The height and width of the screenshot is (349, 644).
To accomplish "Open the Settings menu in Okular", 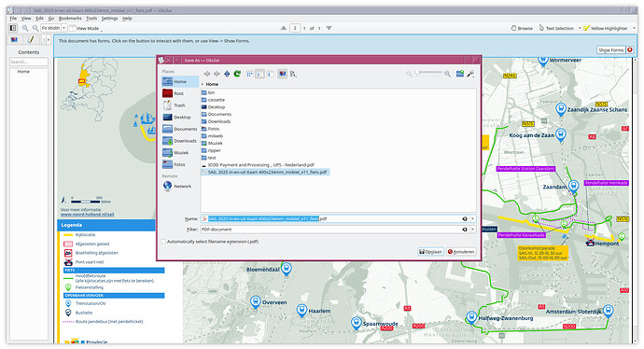I will coord(109,19).
